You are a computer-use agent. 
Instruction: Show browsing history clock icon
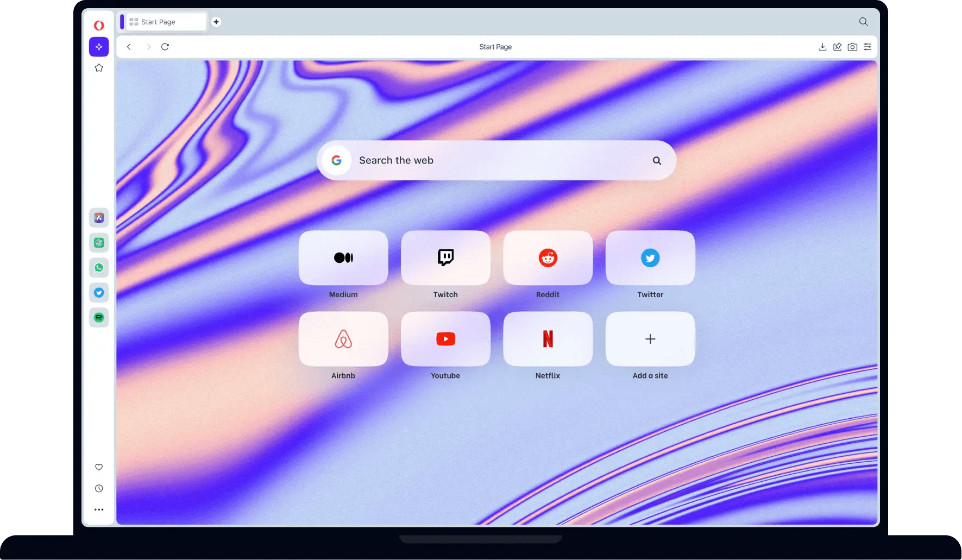point(99,488)
